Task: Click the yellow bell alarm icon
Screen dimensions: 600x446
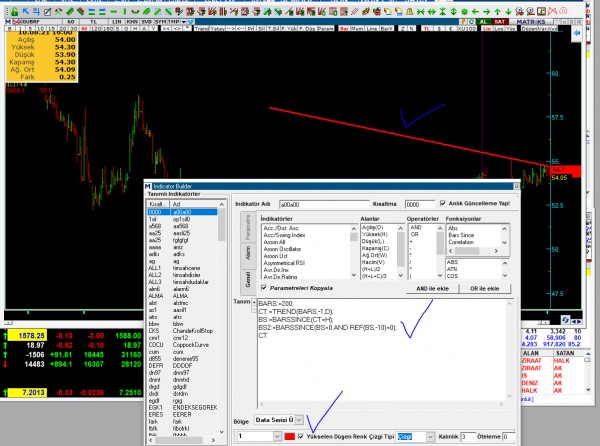Action: click(409, 11)
